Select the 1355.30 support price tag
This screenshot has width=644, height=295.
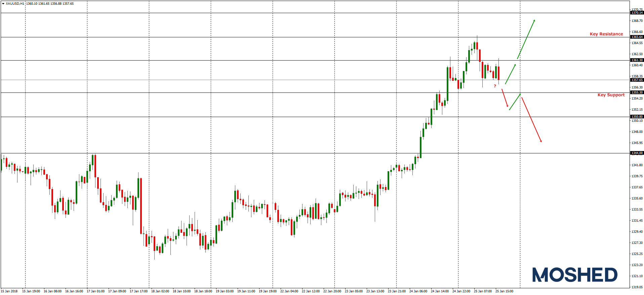(637, 93)
